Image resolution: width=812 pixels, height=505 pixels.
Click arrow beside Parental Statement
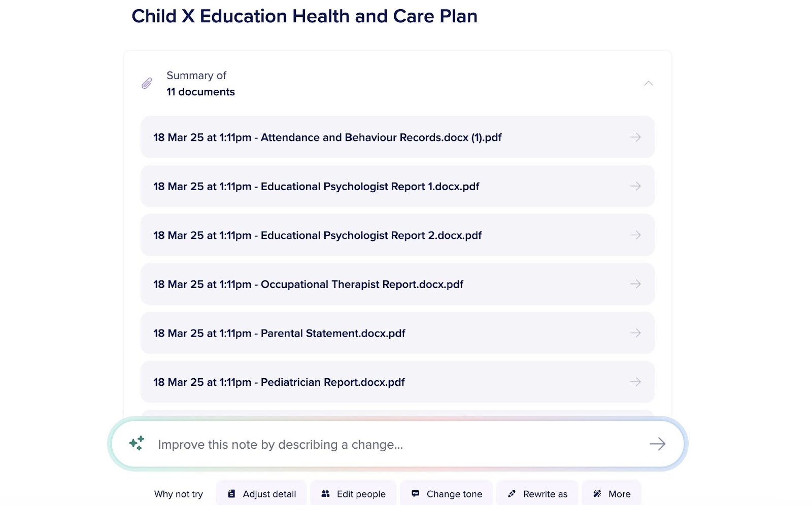point(635,333)
